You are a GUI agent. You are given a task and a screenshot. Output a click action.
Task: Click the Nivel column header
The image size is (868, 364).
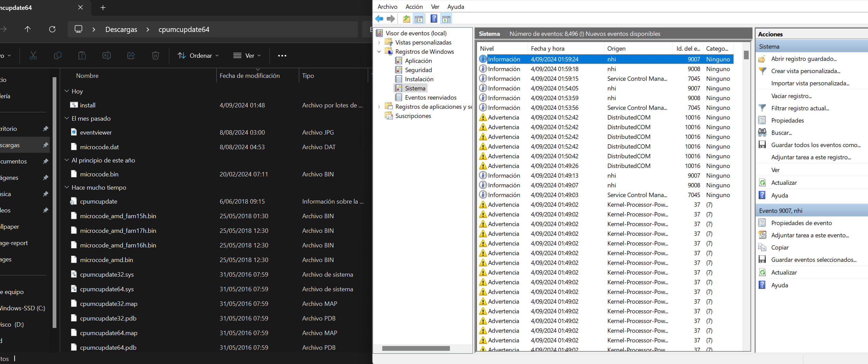tap(502, 49)
